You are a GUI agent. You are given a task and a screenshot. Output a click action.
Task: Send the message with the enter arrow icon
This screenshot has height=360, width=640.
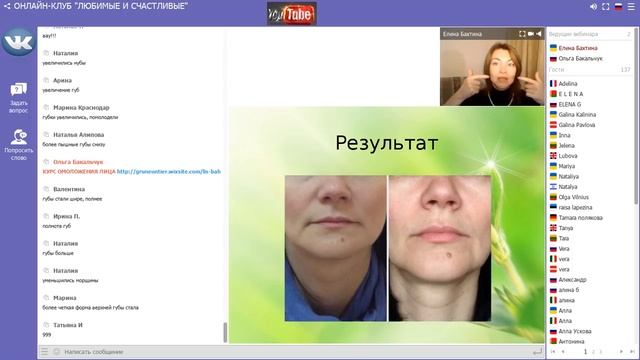(538, 351)
